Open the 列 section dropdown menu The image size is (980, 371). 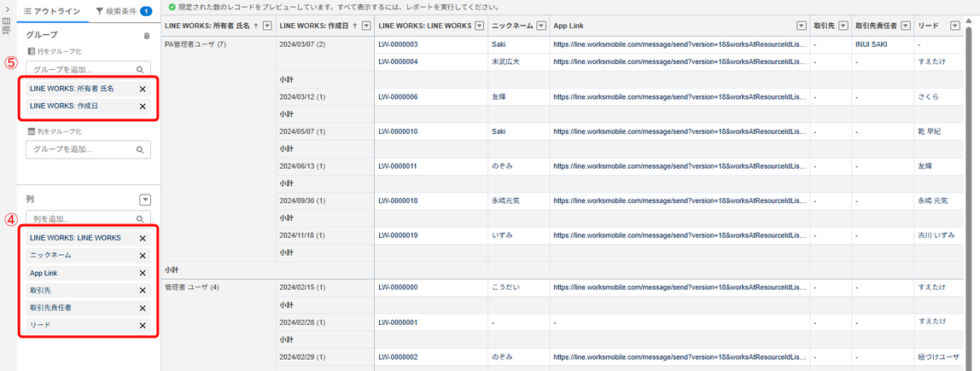point(145,200)
